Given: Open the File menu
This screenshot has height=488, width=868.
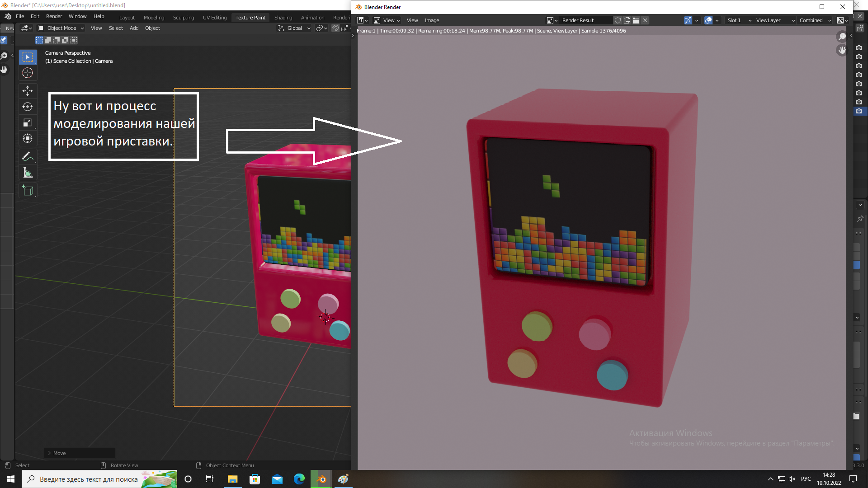Looking at the screenshot, I should [x=20, y=16].
